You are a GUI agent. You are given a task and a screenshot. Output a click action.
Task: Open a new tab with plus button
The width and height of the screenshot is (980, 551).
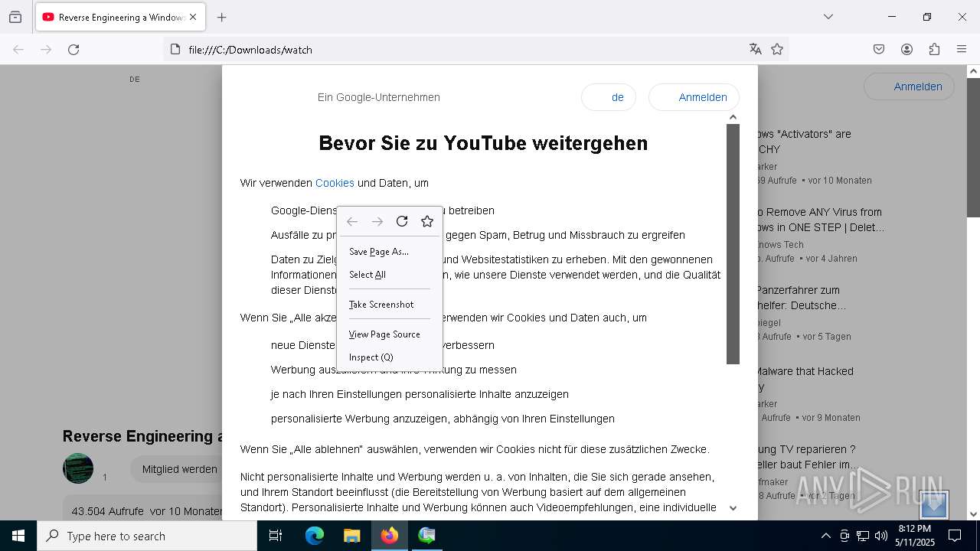(222, 17)
